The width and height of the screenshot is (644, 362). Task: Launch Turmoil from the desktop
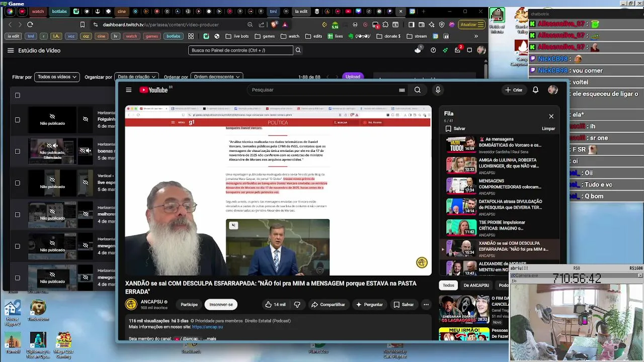[13, 343]
